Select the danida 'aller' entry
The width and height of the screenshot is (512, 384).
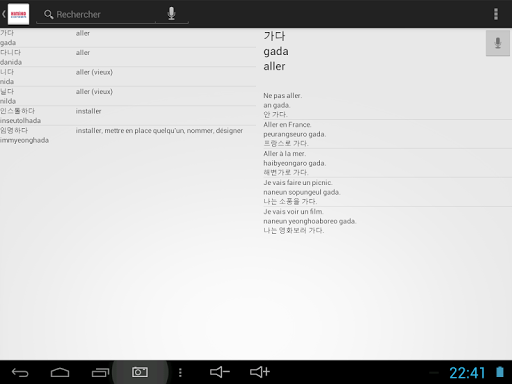coord(128,57)
